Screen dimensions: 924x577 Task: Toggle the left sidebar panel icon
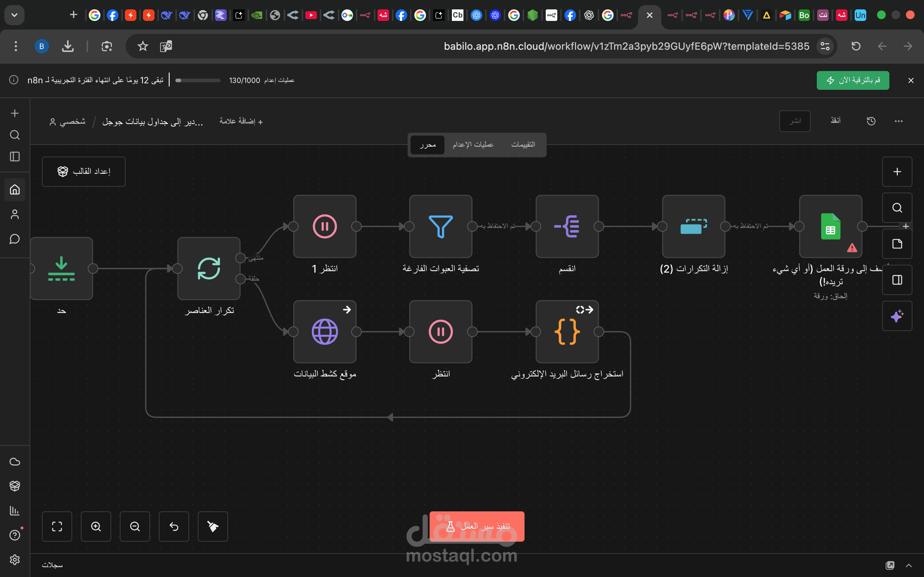[14, 157]
